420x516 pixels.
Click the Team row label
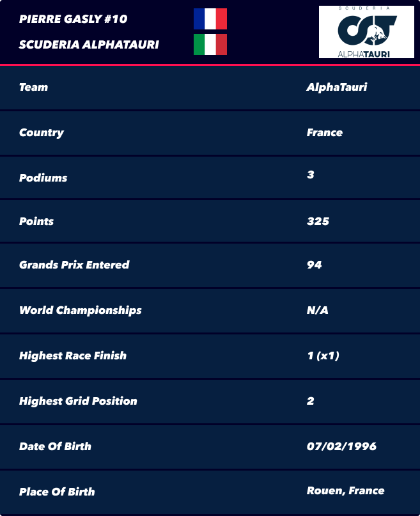[x=33, y=87]
